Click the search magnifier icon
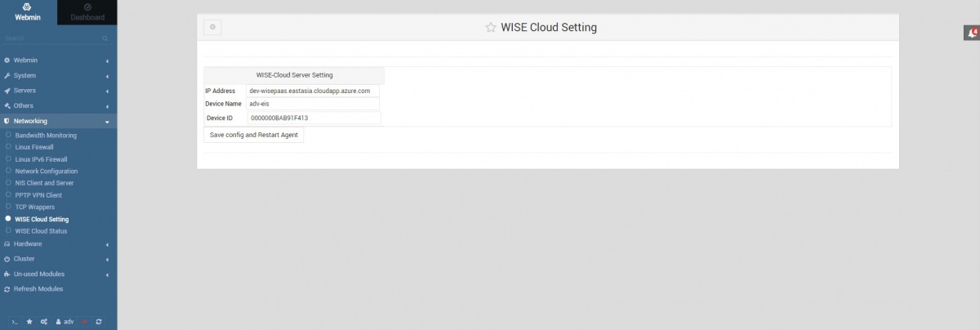 click(105, 38)
